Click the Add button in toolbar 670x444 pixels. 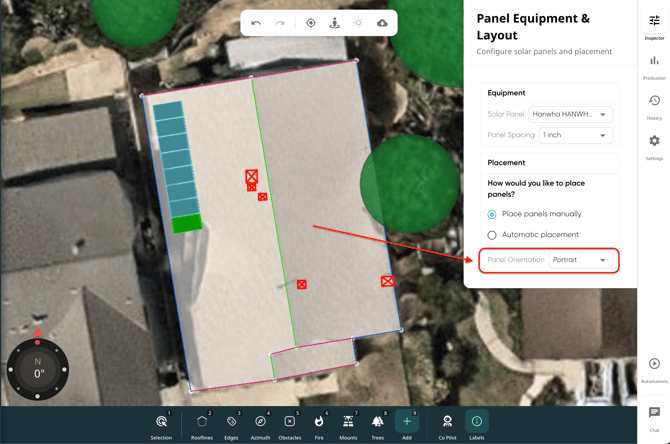(x=406, y=424)
